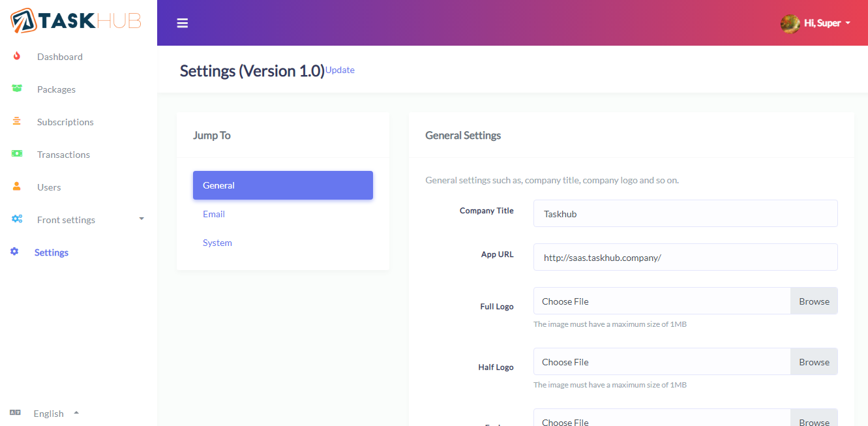Browse for a Full Logo file

814,301
